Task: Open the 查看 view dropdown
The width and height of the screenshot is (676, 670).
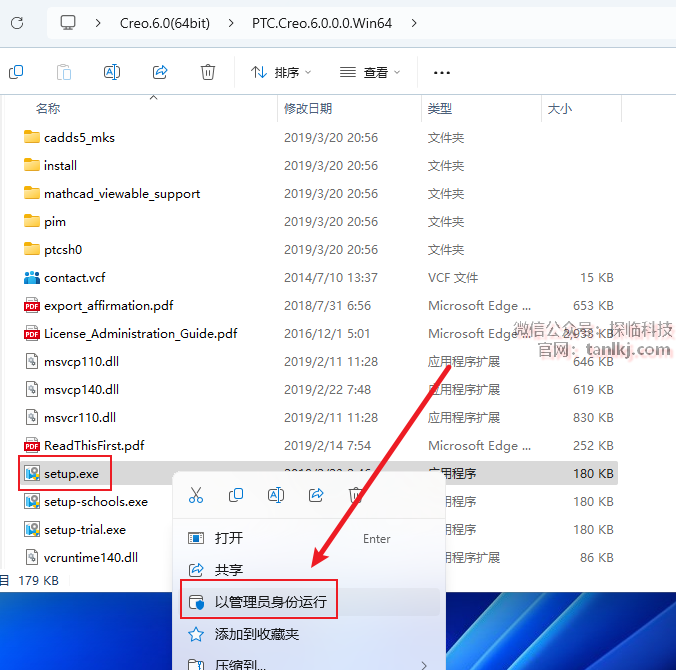Action: 370,72
